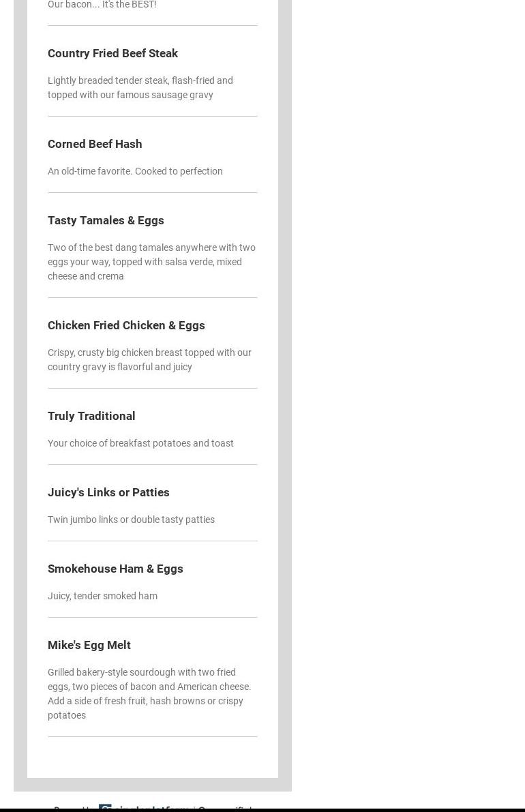This screenshot has width=525, height=812.
Task: Select the Smokehouse Ham & Eggs heading
Action: pyautogui.click(x=115, y=569)
